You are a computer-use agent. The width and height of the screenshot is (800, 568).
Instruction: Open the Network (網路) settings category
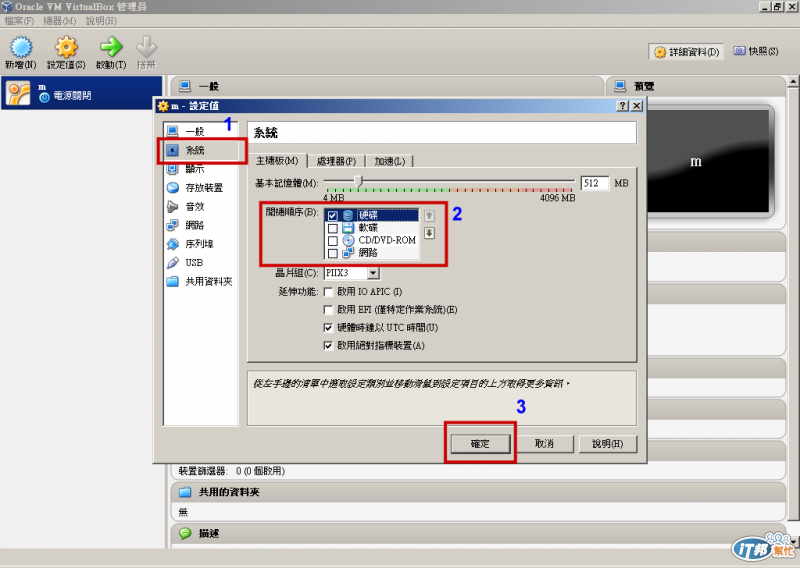click(x=201, y=225)
